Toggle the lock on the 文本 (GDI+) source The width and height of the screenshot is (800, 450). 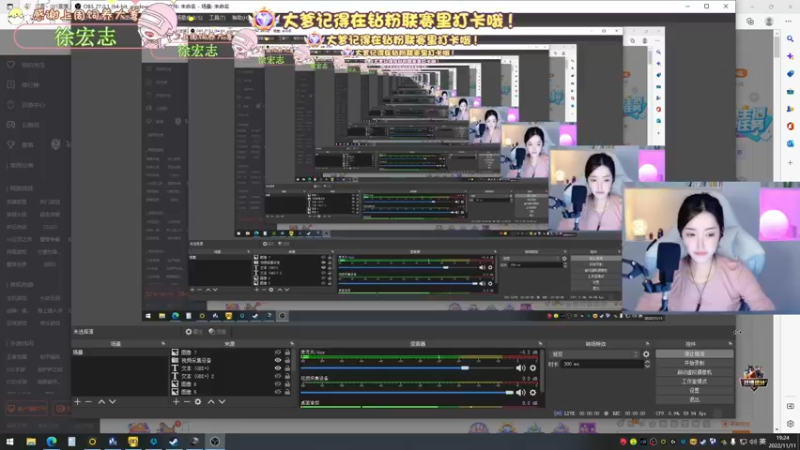(287, 368)
